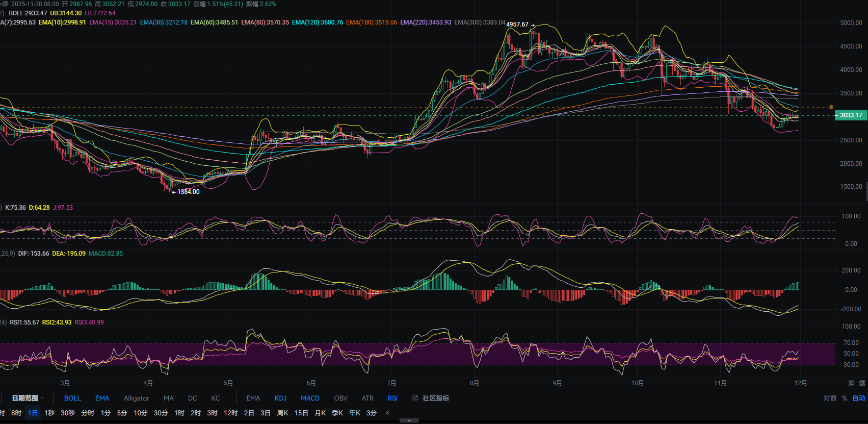Click the 筹 chip distribution icon
This screenshot has width=868, height=424.
coord(851,383)
